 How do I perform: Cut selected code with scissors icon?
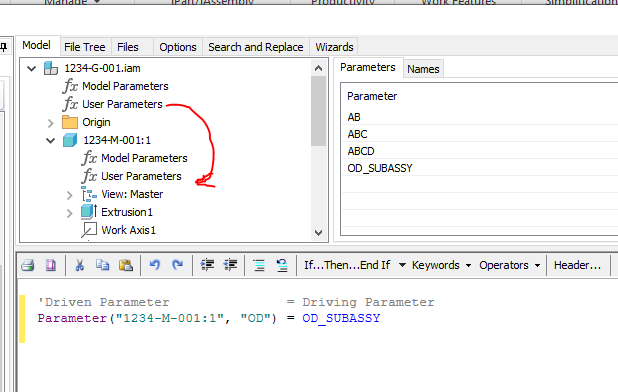click(80, 265)
